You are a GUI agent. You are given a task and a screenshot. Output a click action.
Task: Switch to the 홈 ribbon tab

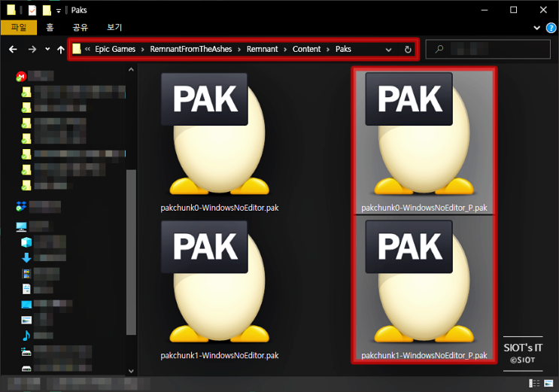click(x=50, y=28)
